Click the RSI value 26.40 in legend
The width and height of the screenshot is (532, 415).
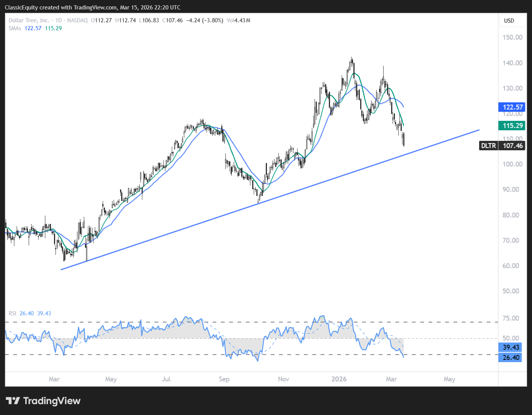tap(26, 313)
